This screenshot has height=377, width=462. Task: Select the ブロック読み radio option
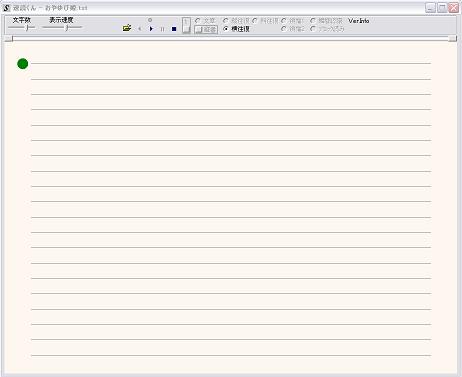[327, 29]
